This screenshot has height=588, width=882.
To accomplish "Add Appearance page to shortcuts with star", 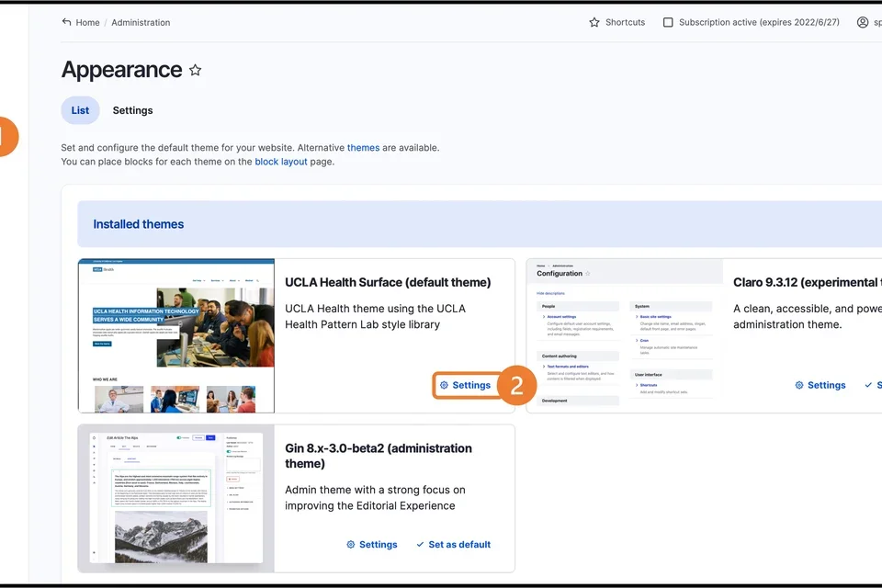I will point(195,71).
